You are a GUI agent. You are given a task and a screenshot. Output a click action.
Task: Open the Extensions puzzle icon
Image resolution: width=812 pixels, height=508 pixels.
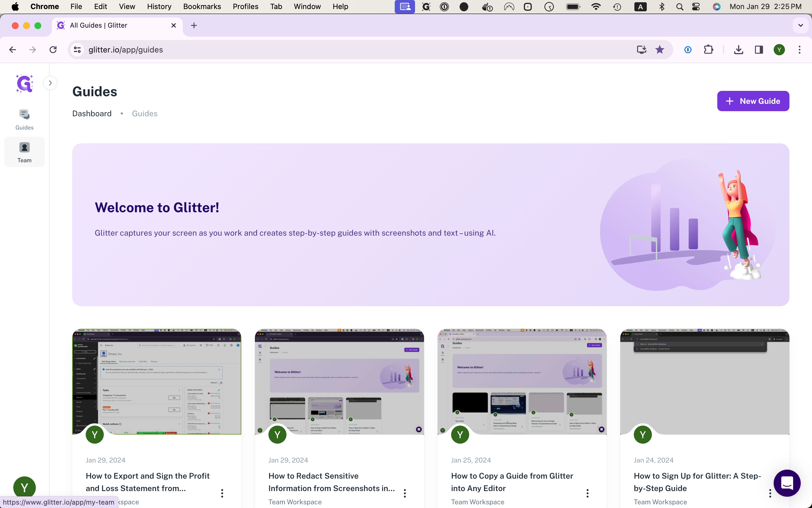[x=708, y=50]
